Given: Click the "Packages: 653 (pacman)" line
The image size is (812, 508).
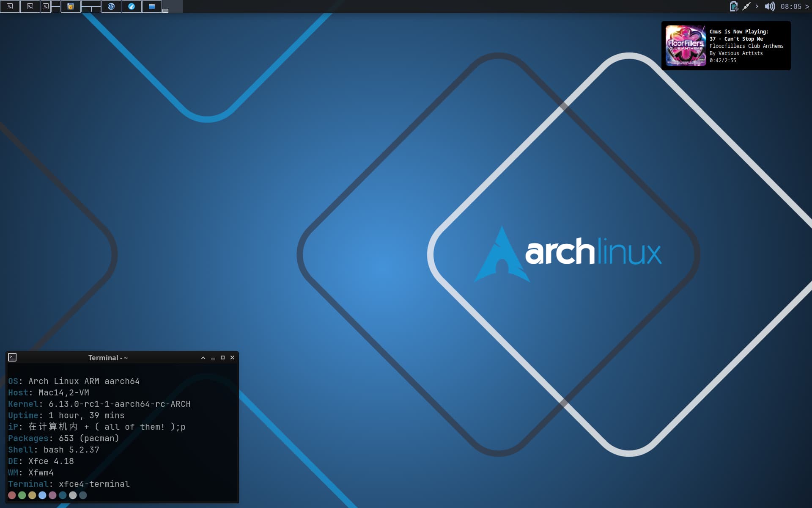Looking at the screenshot, I should coord(63,438).
